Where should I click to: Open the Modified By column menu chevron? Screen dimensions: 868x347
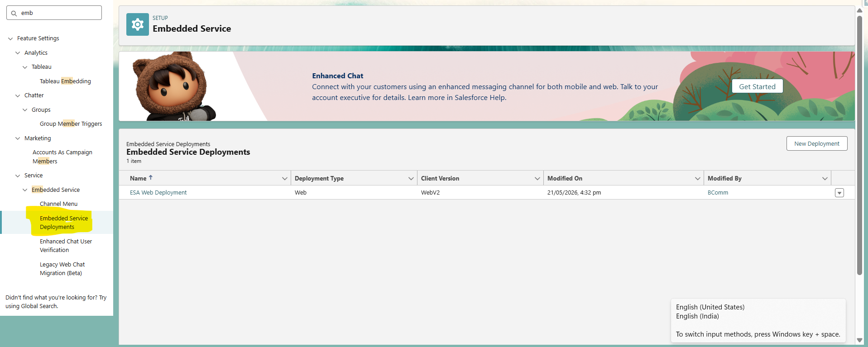825,179
